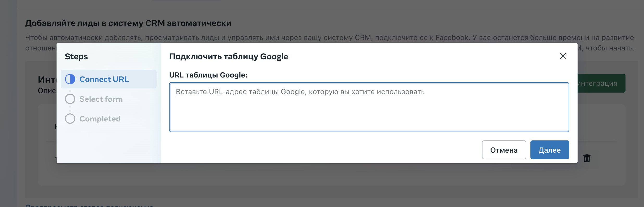Go to the Select form step label
This screenshot has height=207, width=644.
point(101,99)
